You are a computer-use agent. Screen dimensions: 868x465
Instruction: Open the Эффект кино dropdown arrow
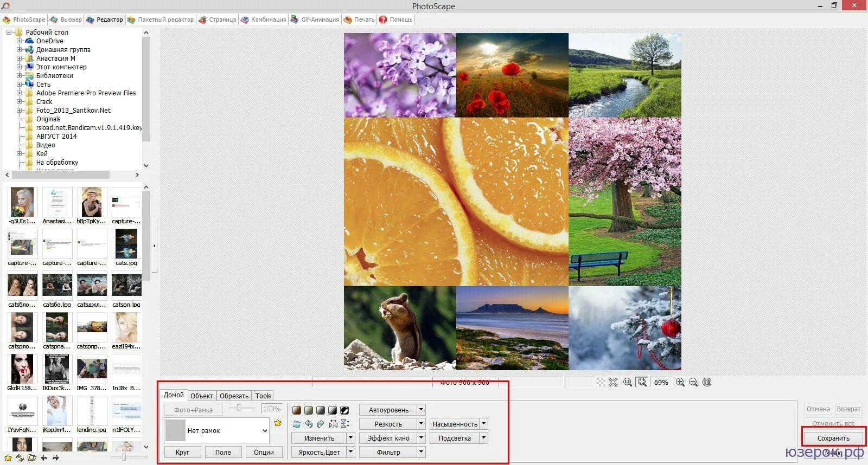coord(422,438)
